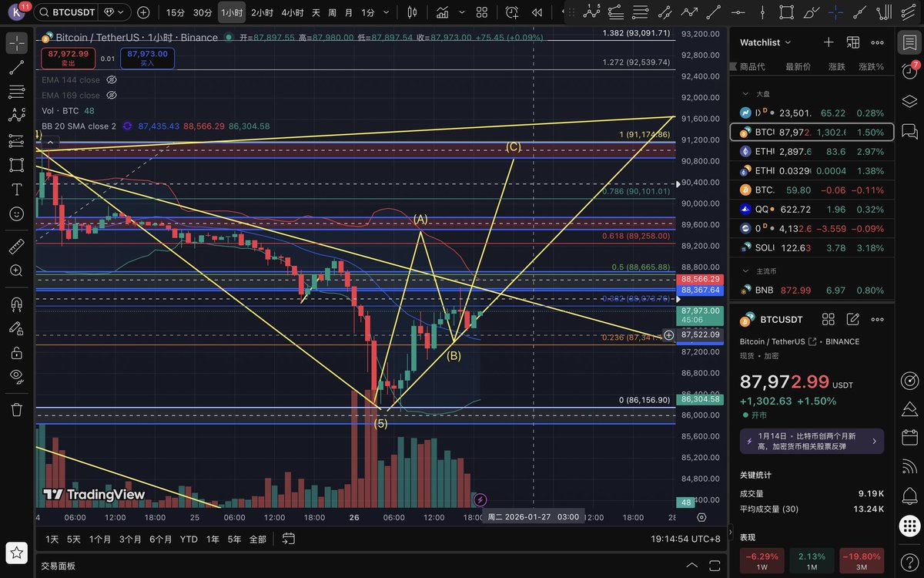Viewport: 924px width, 578px height.
Task: Open the chart layout templates grid
Action: pos(482,12)
